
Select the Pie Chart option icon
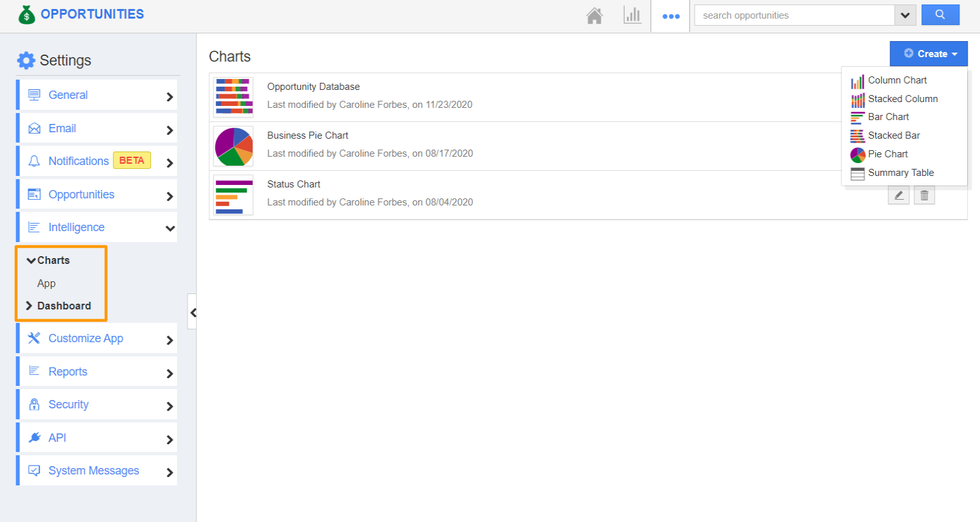857,154
